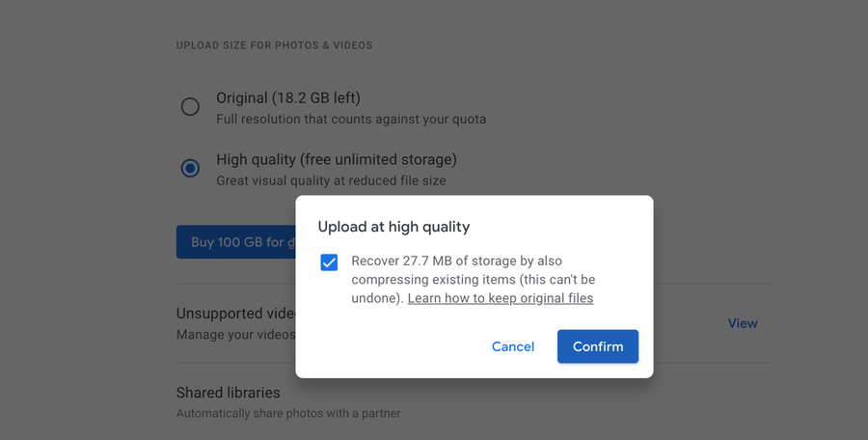Viewport: 868px width, 440px height.
Task: Click Great visual quality at reduced file size text
Action: click(331, 180)
